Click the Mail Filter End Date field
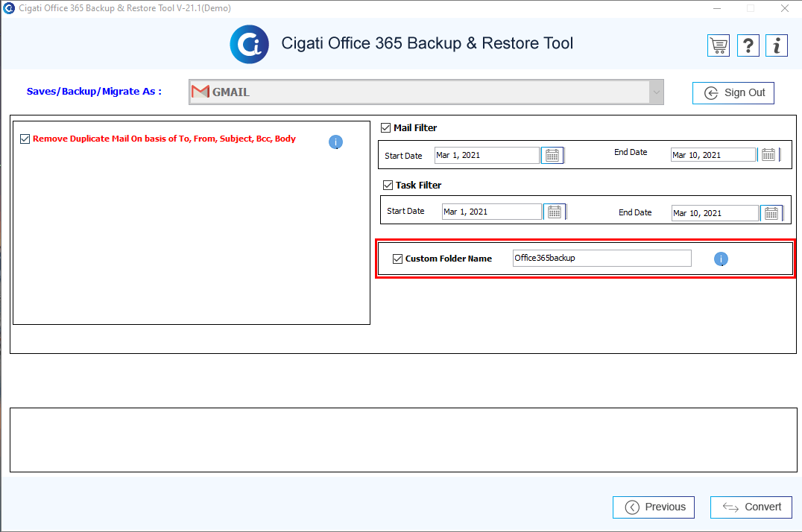The height and width of the screenshot is (532, 802). pyautogui.click(x=713, y=154)
